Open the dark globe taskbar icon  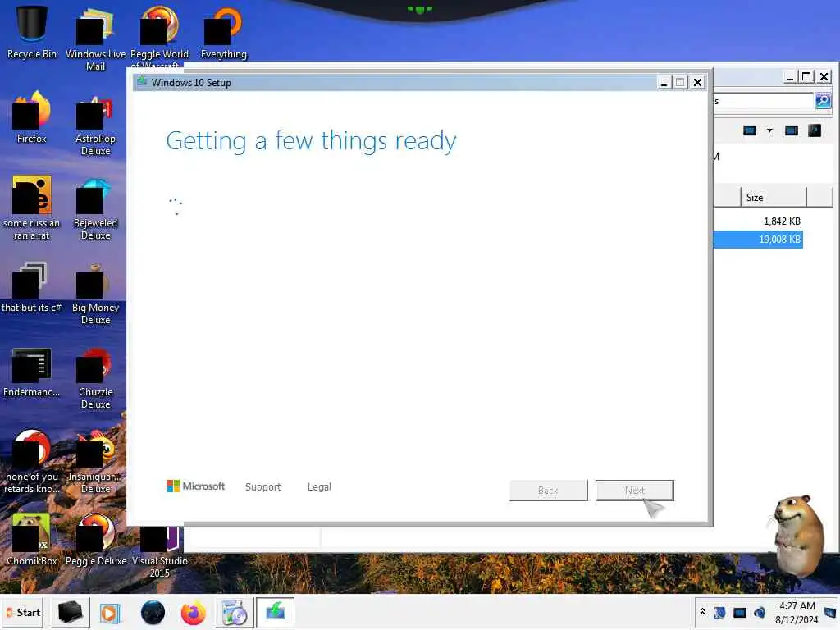tap(153, 612)
